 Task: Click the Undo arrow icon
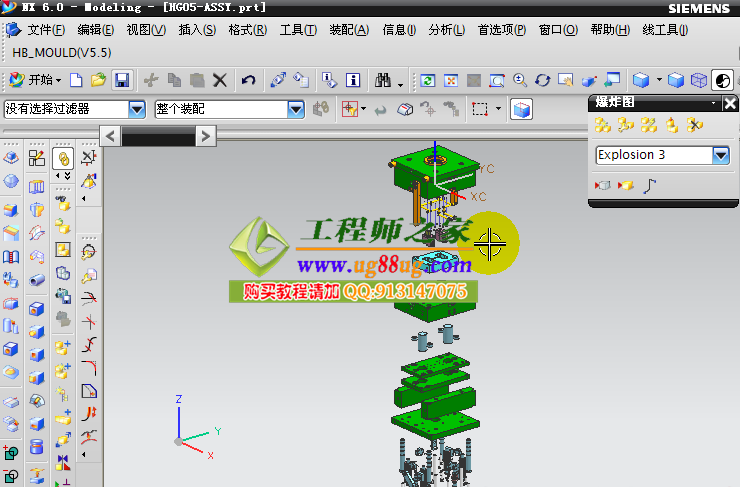tap(249, 79)
